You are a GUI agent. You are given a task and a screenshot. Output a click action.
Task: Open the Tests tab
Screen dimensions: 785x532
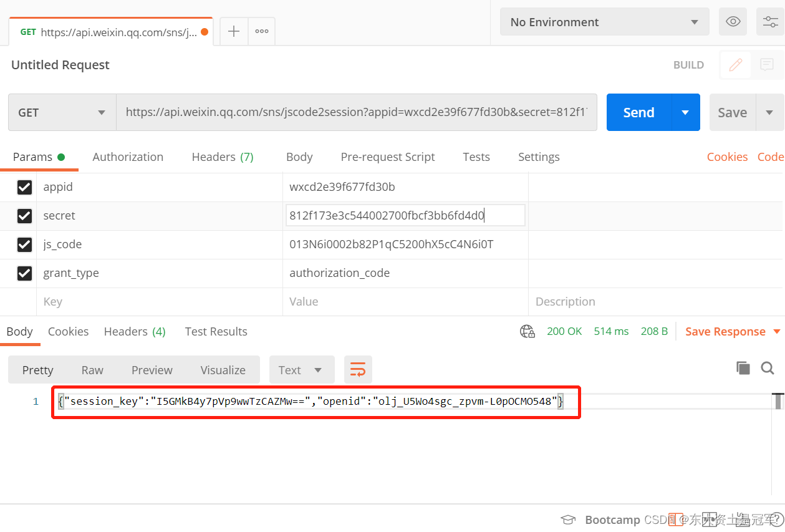pyautogui.click(x=476, y=157)
